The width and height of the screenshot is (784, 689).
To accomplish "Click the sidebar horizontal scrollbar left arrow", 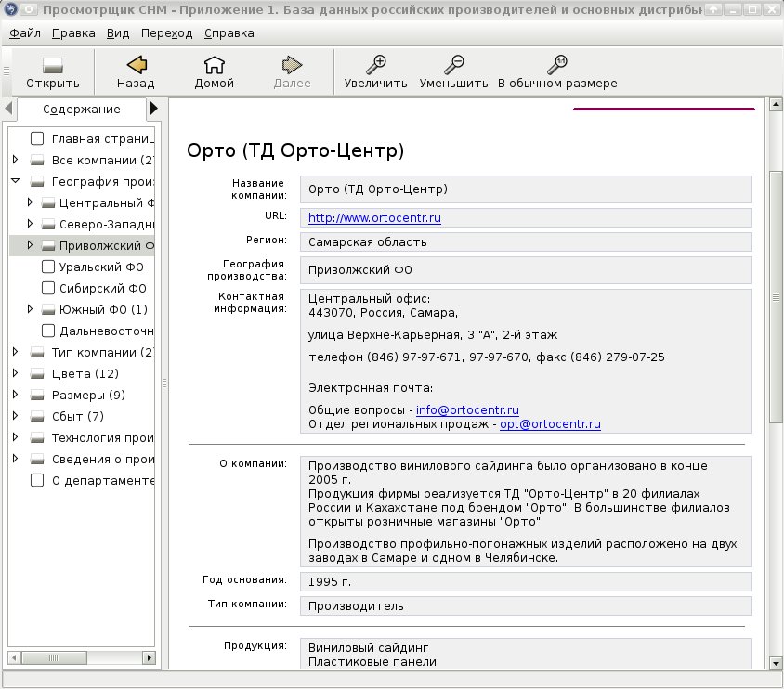I will (15, 658).
